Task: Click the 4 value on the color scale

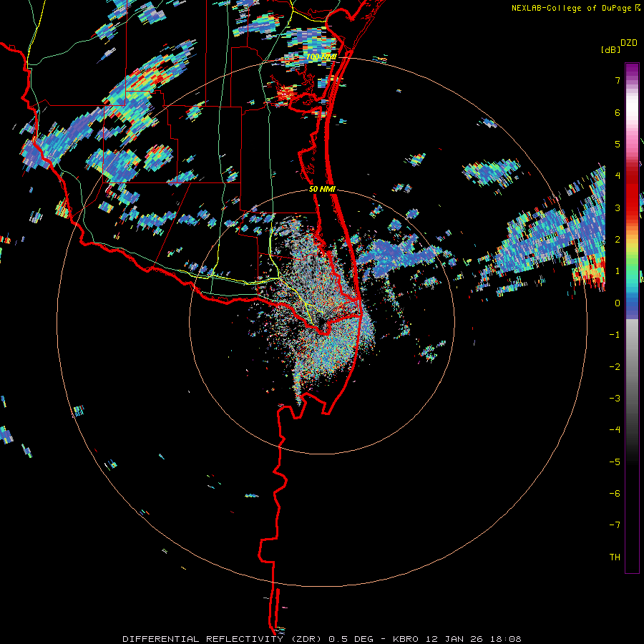Action: [x=618, y=176]
